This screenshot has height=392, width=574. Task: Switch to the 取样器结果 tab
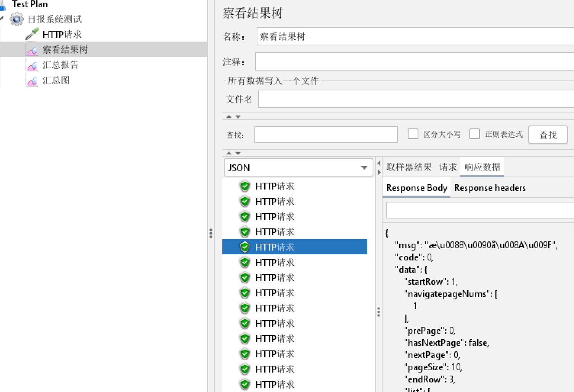tap(409, 167)
